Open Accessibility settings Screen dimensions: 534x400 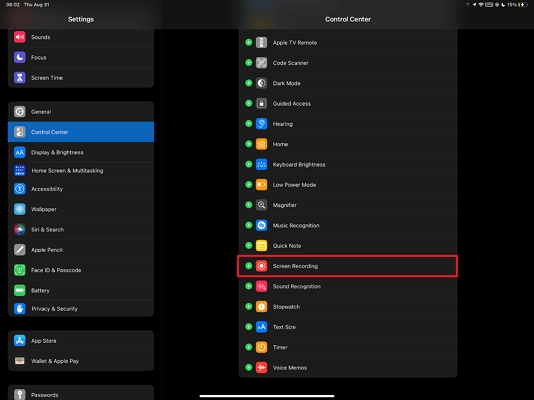(81, 189)
